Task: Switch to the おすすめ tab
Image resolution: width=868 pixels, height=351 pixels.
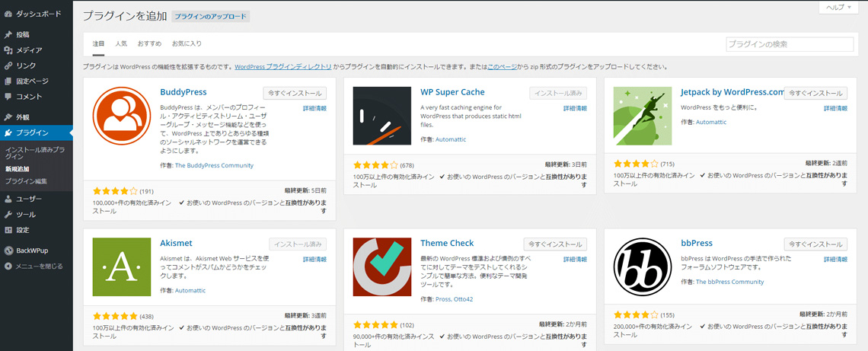Action: tap(149, 43)
